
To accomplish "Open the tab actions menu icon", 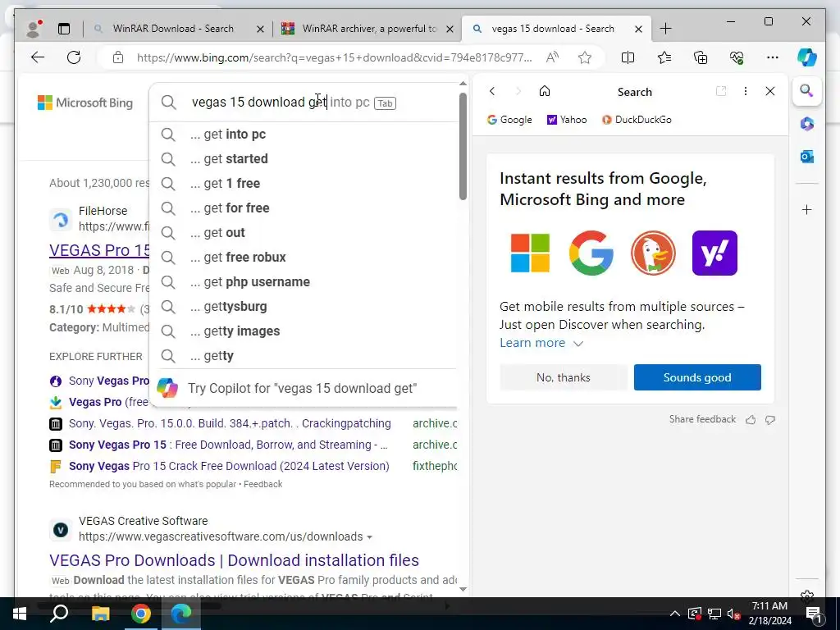I will click(x=64, y=29).
